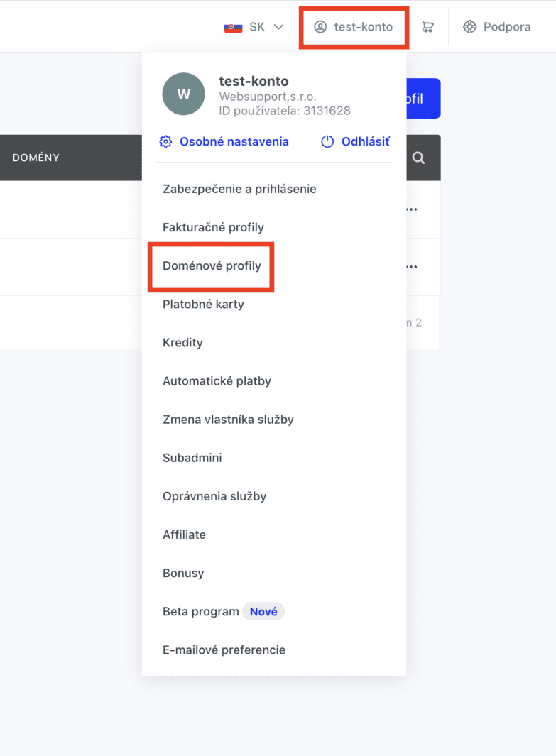This screenshot has width=556, height=756.
Task: Click the user icon beside test-konto
Action: pos(320,27)
